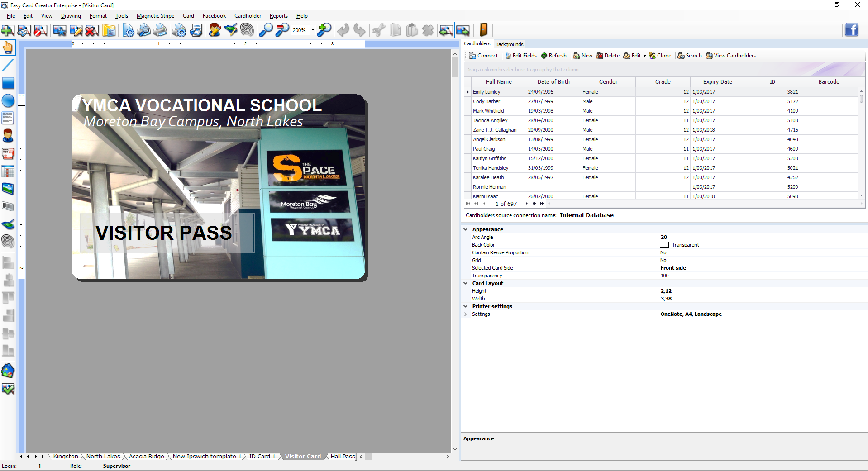Switch to the ID Card 1 tab

click(x=262, y=457)
